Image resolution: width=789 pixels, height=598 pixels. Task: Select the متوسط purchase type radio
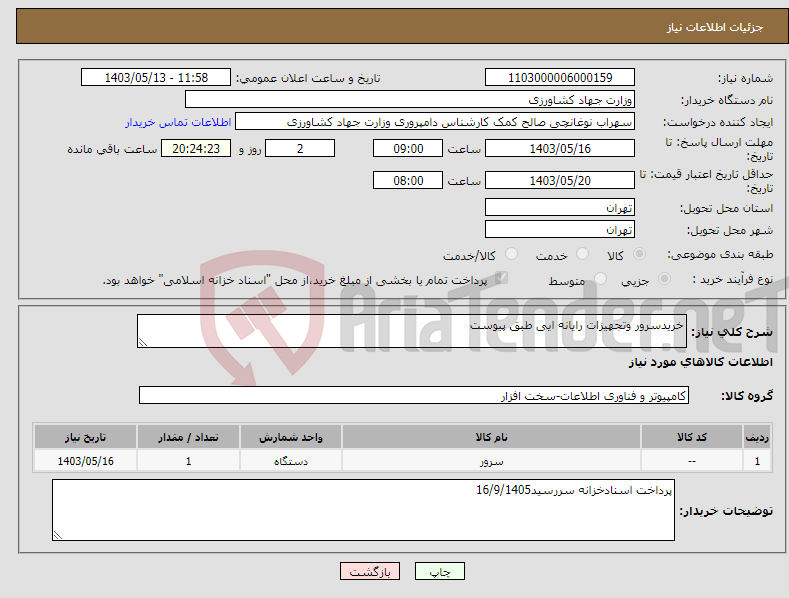(x=600, y=279)
